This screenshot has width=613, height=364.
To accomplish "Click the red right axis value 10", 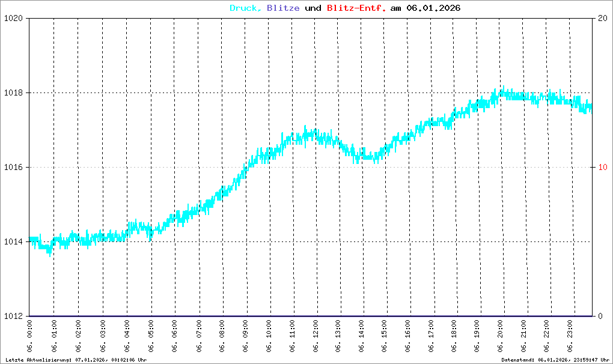I will coord(602,167).
